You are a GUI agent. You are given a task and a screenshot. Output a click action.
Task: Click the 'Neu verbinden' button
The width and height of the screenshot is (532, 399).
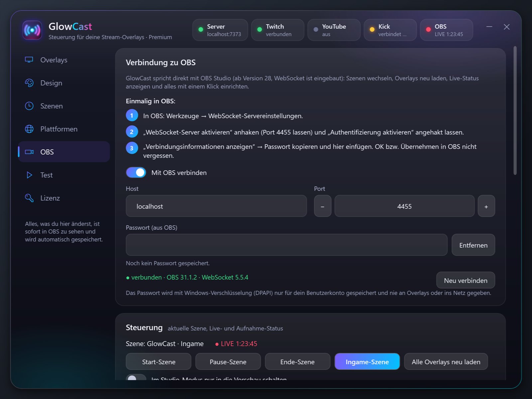(465, 280)
